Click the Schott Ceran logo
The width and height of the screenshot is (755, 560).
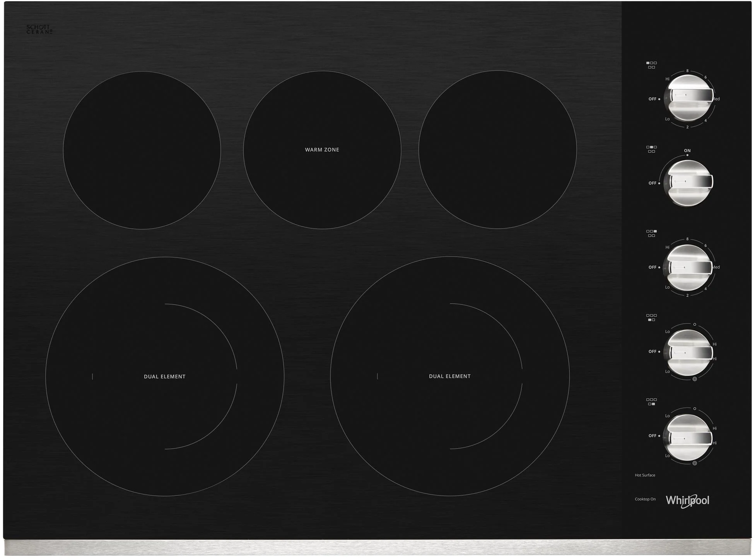[39, 29]
